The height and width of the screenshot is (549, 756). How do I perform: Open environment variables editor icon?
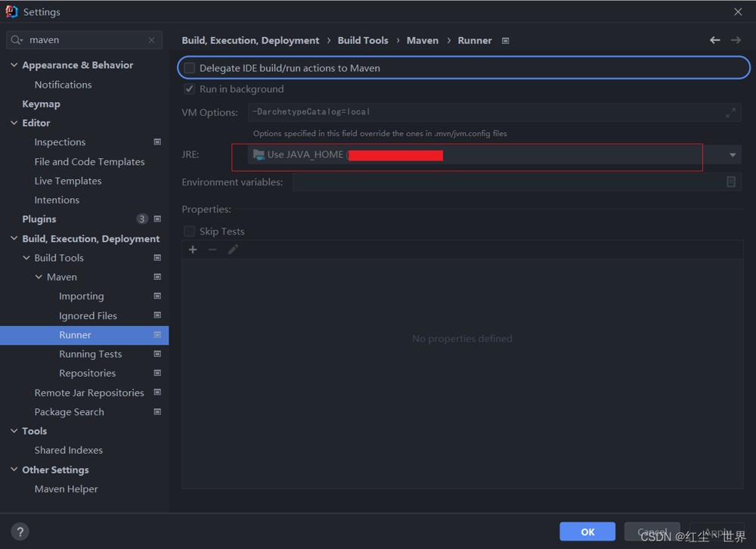click(x=731, y=182)
